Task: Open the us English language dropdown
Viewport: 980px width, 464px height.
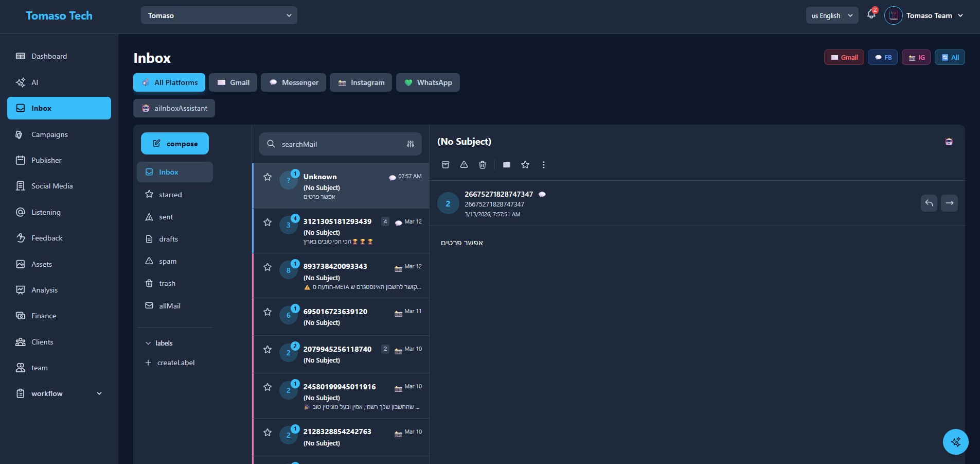Action: 831,15
